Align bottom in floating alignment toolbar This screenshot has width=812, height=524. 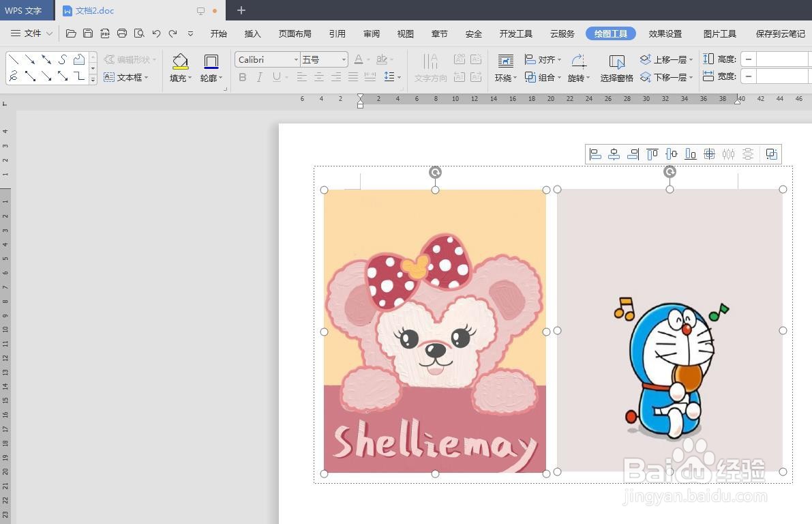pyautogui.click(x=691, y=154)
